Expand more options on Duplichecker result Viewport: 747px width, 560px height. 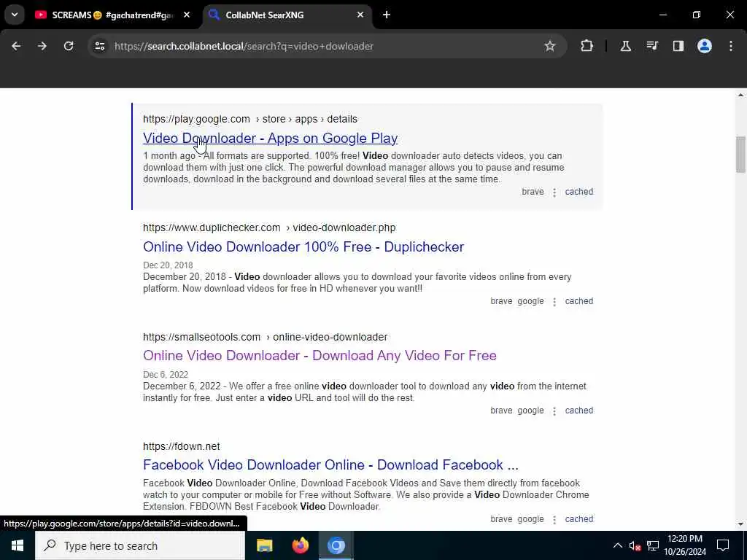tap(554, 302)
